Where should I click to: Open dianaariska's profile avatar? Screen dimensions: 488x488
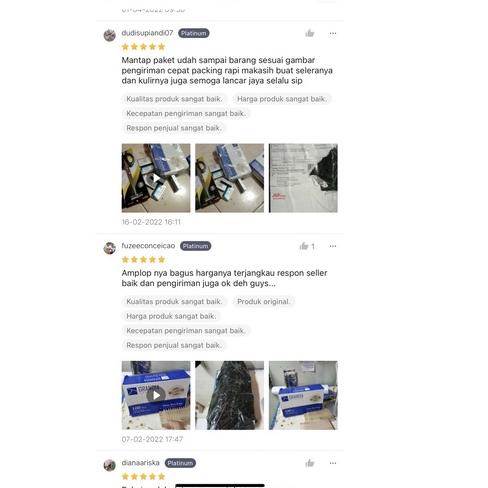tap(110, 465)
